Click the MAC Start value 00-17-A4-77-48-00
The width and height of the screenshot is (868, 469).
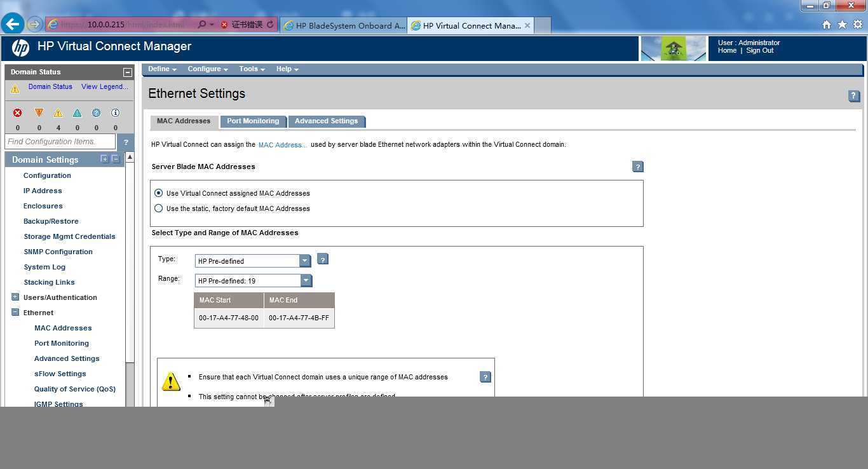pos(229,318)
